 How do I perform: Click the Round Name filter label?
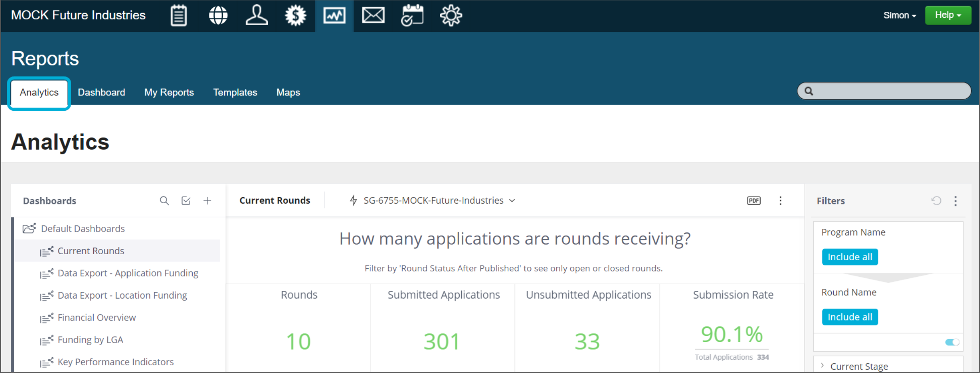[849, 293]
